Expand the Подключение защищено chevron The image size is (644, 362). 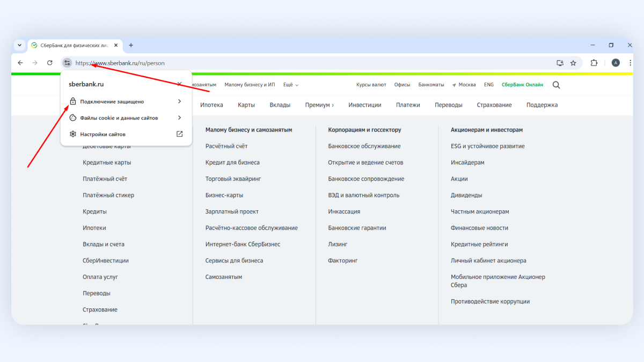(180, 101)
